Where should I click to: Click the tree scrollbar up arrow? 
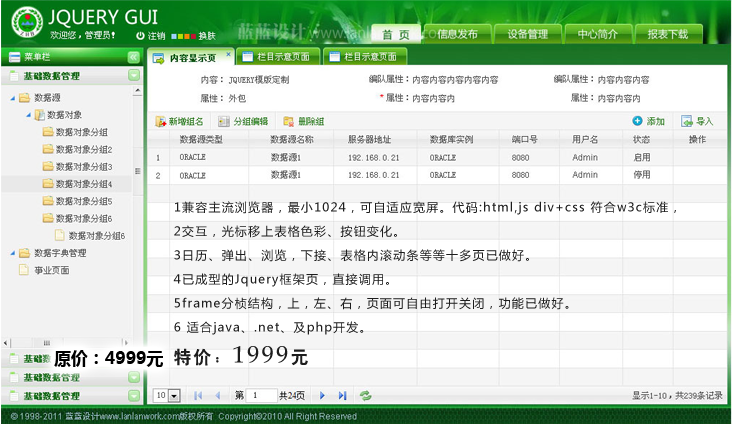pos(138,90)
